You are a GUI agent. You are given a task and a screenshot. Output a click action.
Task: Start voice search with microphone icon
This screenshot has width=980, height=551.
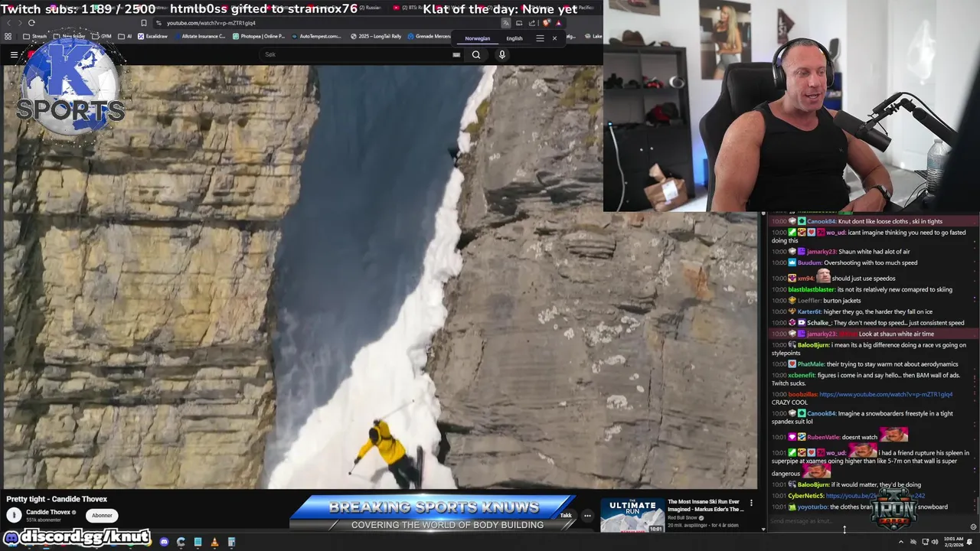click(501, 54)
